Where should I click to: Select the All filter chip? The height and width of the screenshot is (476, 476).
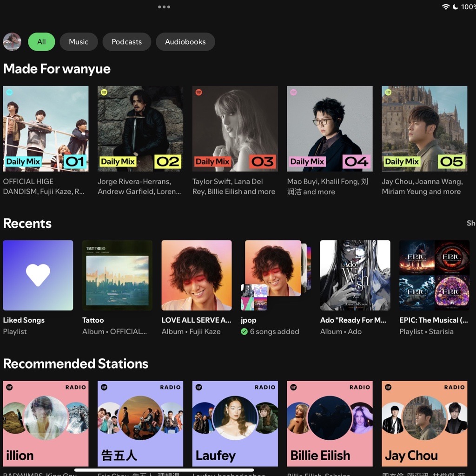pos(41,42)
